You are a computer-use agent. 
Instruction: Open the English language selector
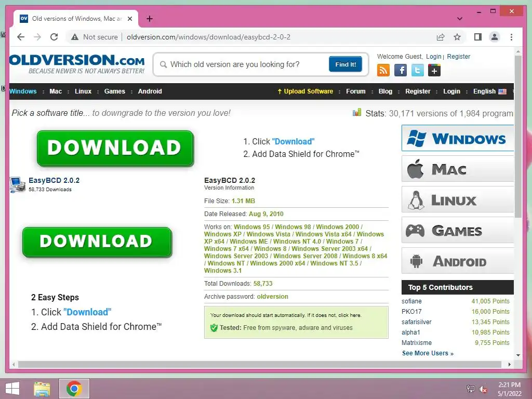[489, 91]
